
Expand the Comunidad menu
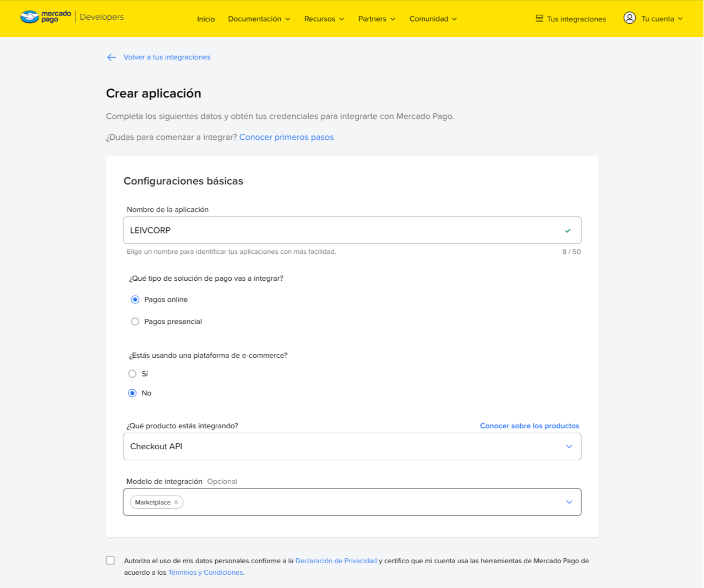[433, 19]
